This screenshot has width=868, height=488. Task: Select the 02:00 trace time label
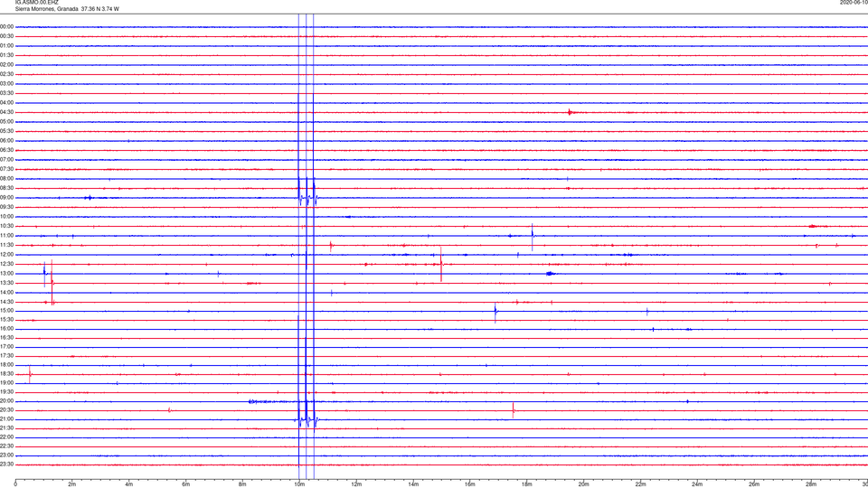pos(7,65)
